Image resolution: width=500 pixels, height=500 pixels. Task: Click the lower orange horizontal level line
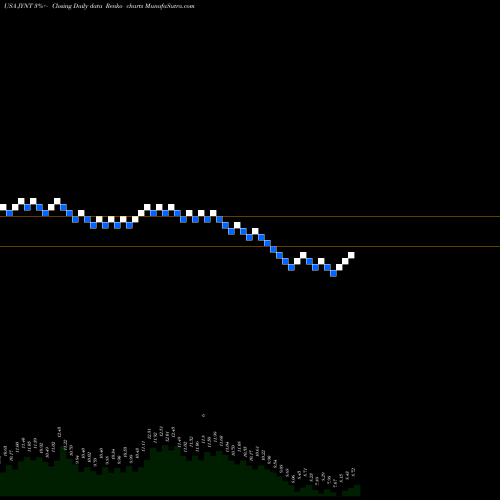click(x=250, y=247)
